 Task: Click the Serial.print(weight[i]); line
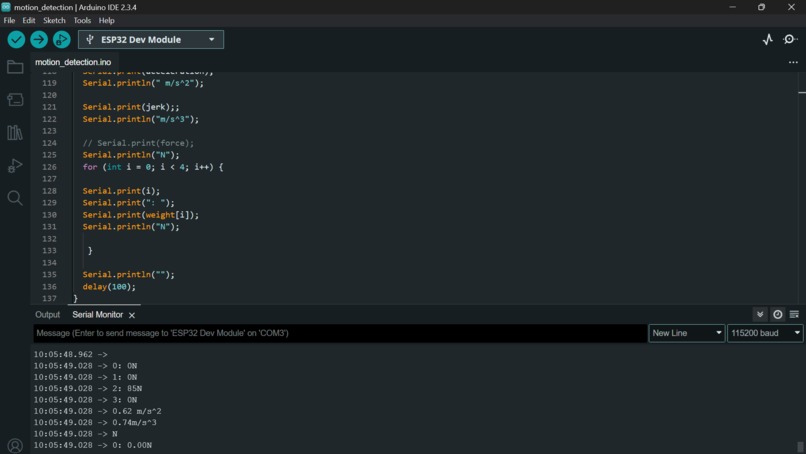pyautogui.click(x=140, y=215)
